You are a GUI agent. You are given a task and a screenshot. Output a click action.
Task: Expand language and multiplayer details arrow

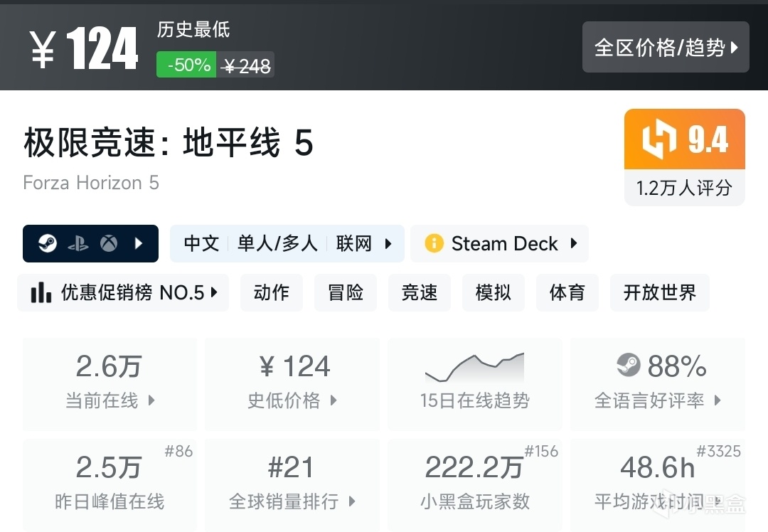point(388,244)
